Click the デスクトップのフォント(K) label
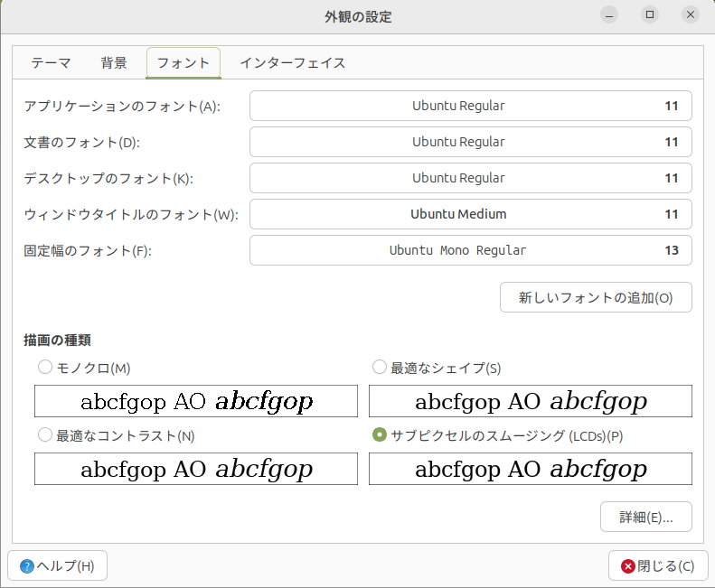Image resolution: width=715 pixels, height=588 pixels. point(108,178)
